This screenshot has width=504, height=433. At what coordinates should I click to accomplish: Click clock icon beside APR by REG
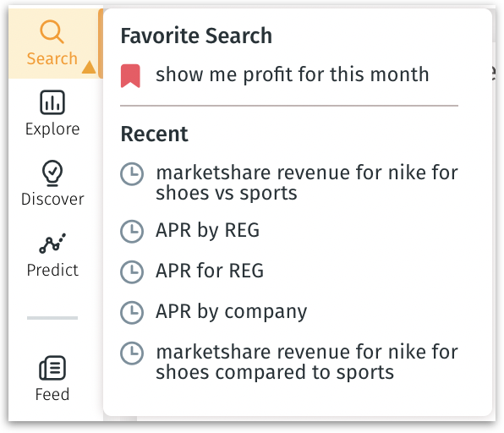pos(132,231)
